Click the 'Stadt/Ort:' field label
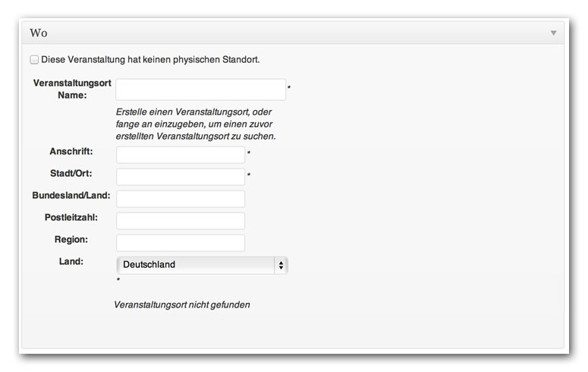Image resolution: width=588 pixels, height=372 pixels. point(71,173)
